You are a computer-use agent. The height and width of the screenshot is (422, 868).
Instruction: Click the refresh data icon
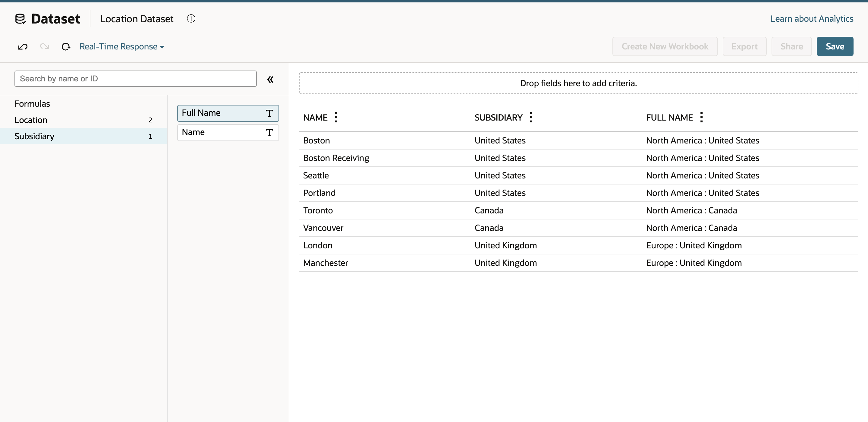click(66, 46)
